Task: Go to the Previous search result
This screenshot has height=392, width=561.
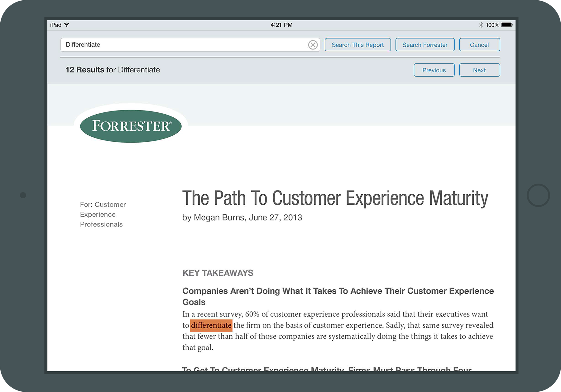Action: 434,70
